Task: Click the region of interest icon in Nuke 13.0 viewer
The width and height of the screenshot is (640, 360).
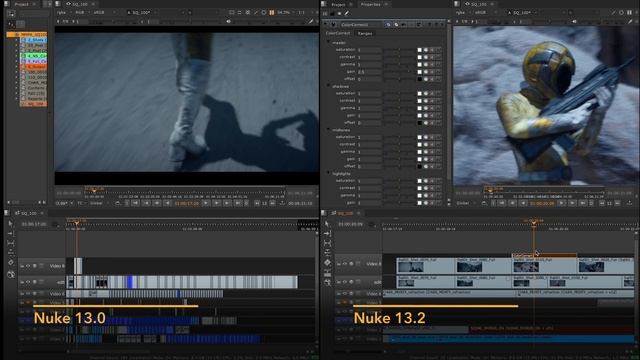Action: point(232,13)
